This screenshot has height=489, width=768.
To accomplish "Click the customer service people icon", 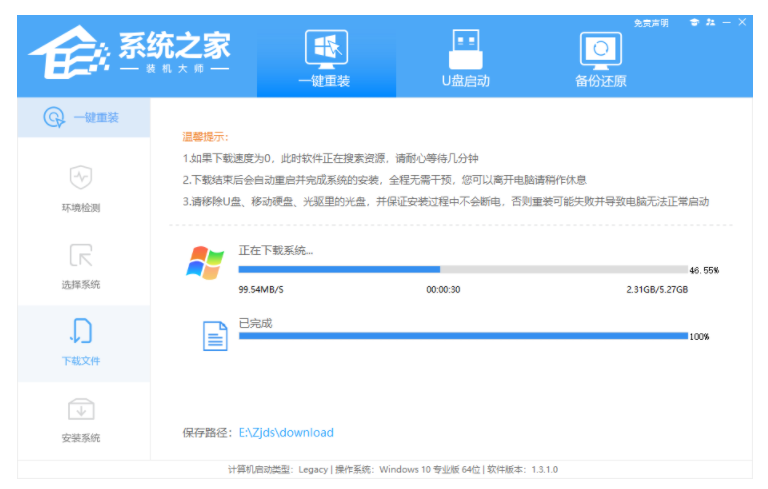I will tap(710, 23).
